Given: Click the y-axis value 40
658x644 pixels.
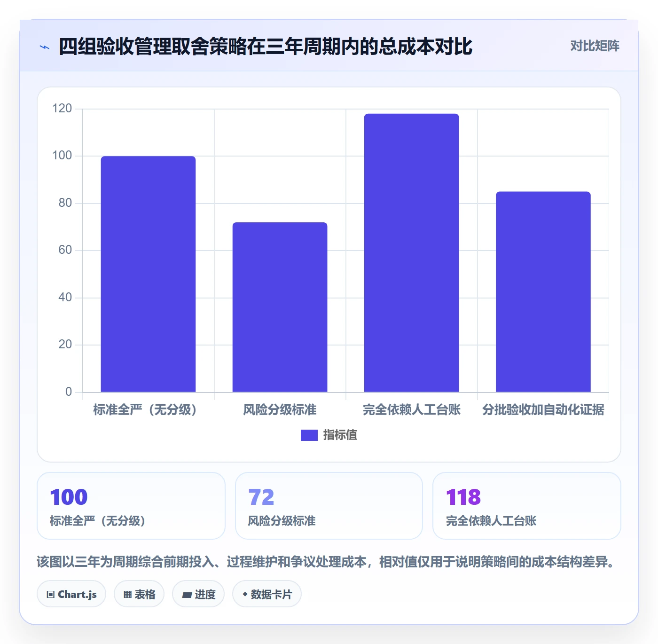Looking at the screenshot, I should pos(65,298).
